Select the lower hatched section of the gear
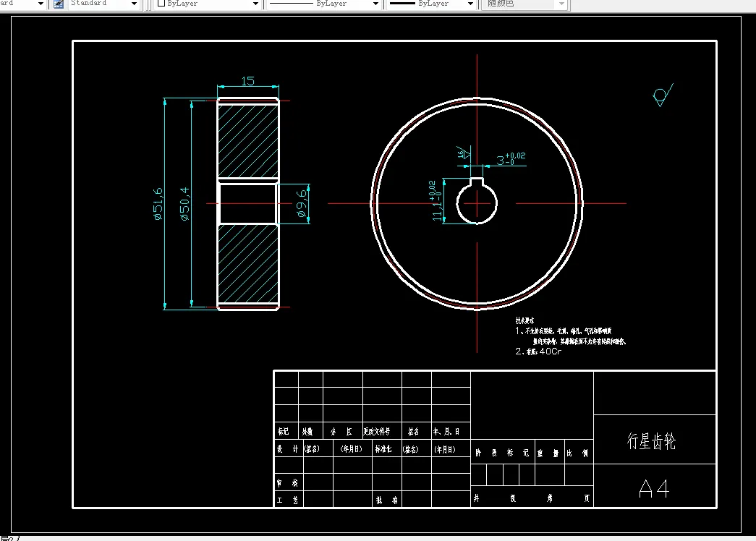Viewport: 756px width, 541px height. (x=248, y=264)
